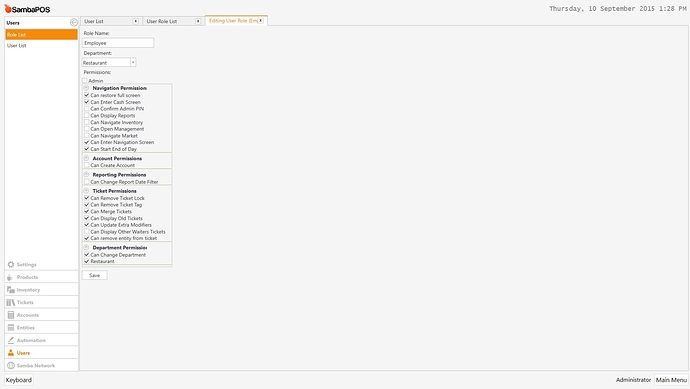The width and height of the screenshot is (690, 389).
Task: Go to Main Menu
Action: coord(671,380)
